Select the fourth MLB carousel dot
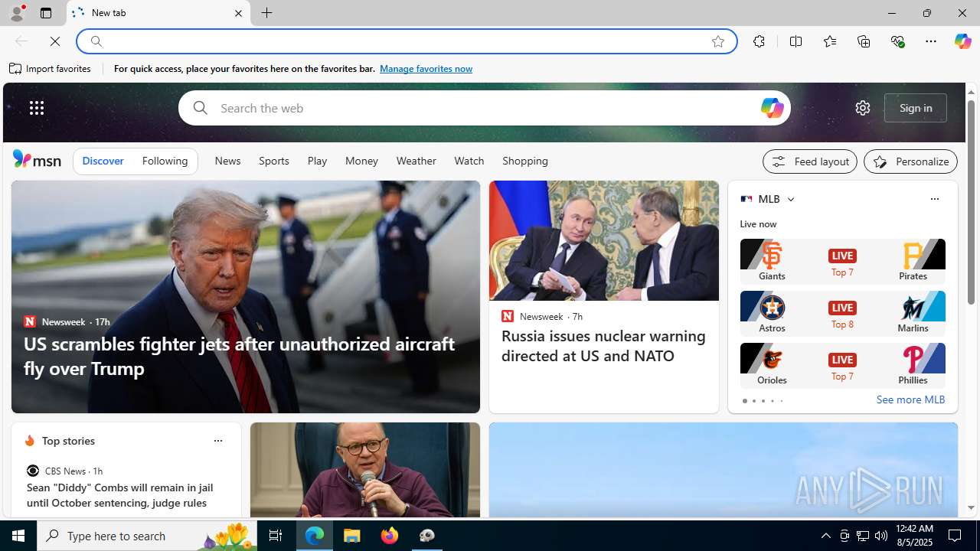 pyautogui.click(x=772, y=401)
